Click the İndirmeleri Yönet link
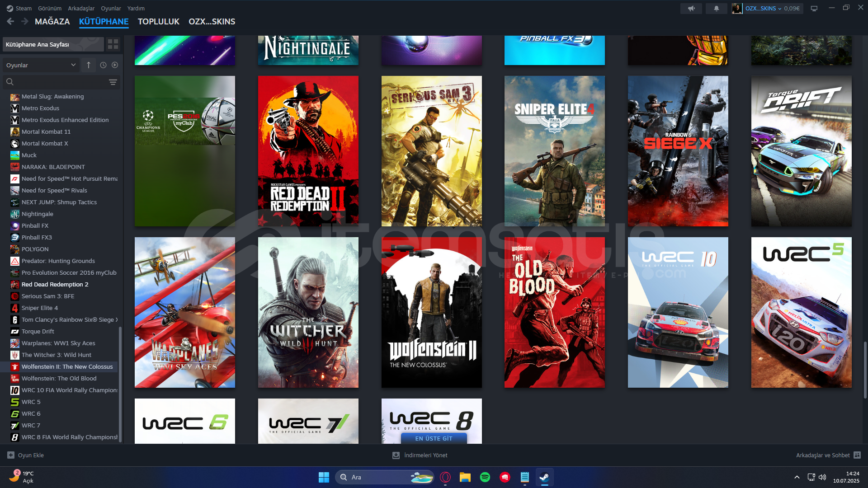868x488 pixels. pos(426,455)
